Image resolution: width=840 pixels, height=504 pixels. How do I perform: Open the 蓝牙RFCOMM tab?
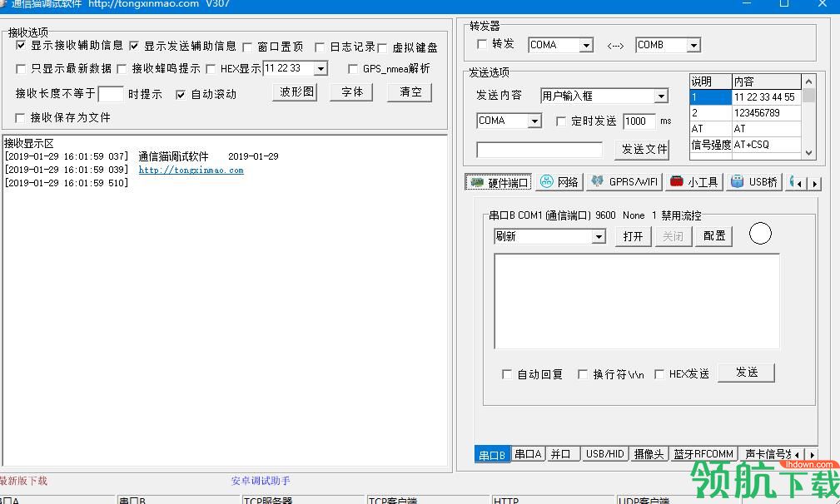coord(703,454)
